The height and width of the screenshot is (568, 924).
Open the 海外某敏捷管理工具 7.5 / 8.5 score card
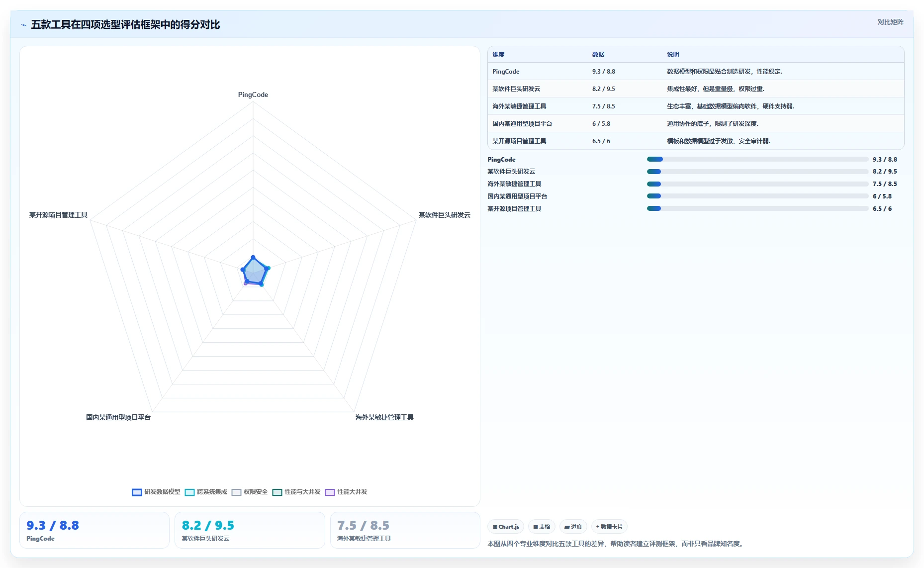coord(405,530)
